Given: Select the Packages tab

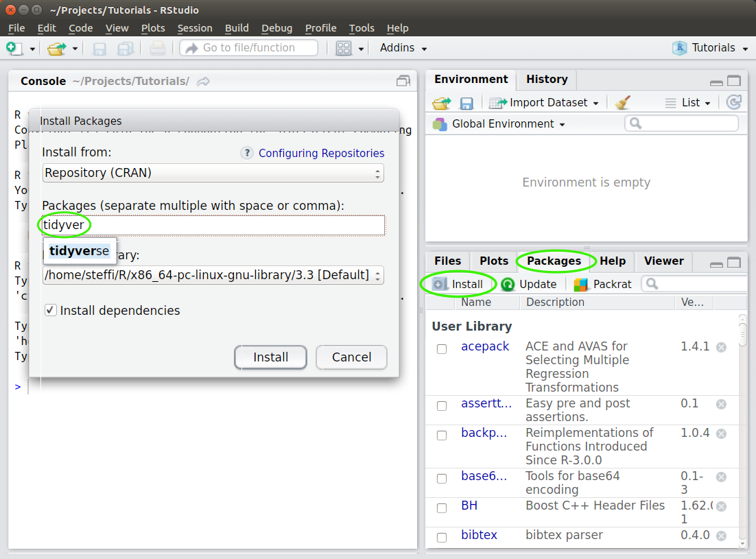Looking at the screenshot, I should pyautogui.click(x=554, y=261).
